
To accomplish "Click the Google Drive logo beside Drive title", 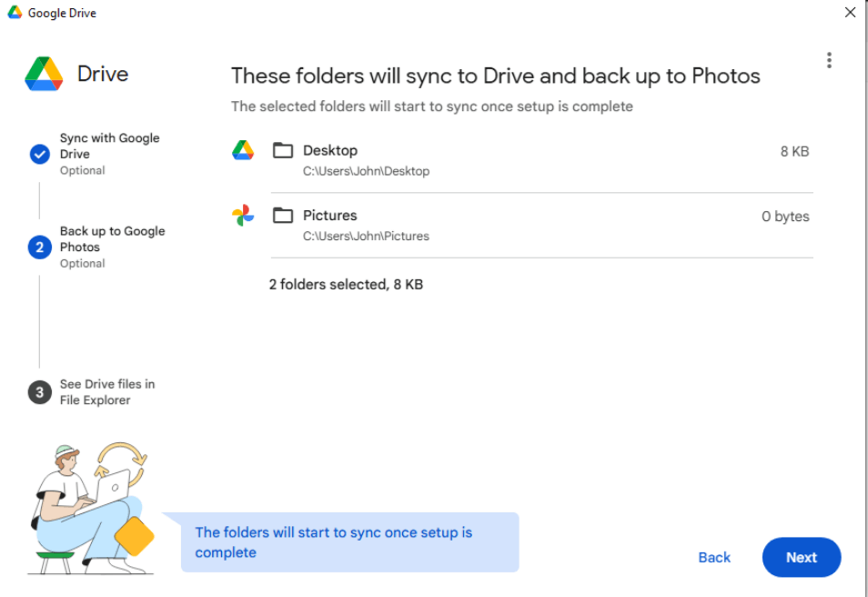I will tap(44, 74).
